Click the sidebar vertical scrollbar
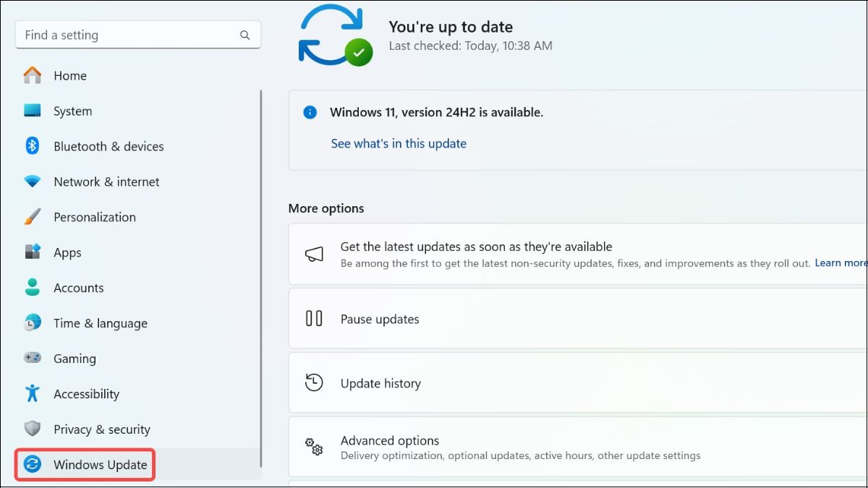 click(x=261, y=278)
